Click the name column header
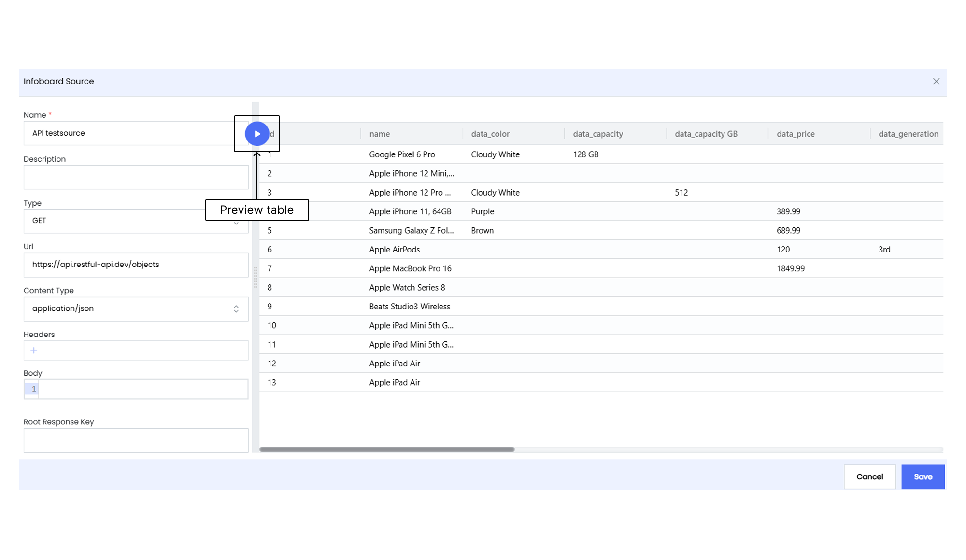966x560 pixels. click(412, 134)
